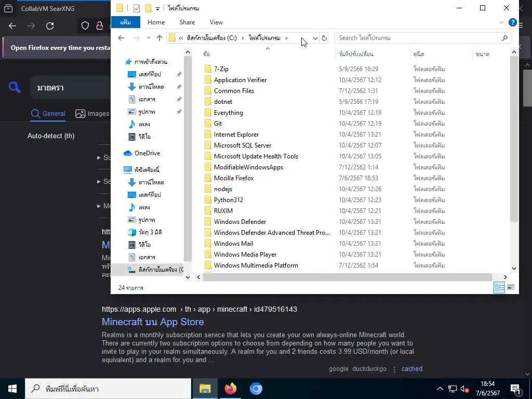This screenshot has height=399, width=532.
Task: Expand the address bar leading path chevron
Action: (x=181, y=38)
